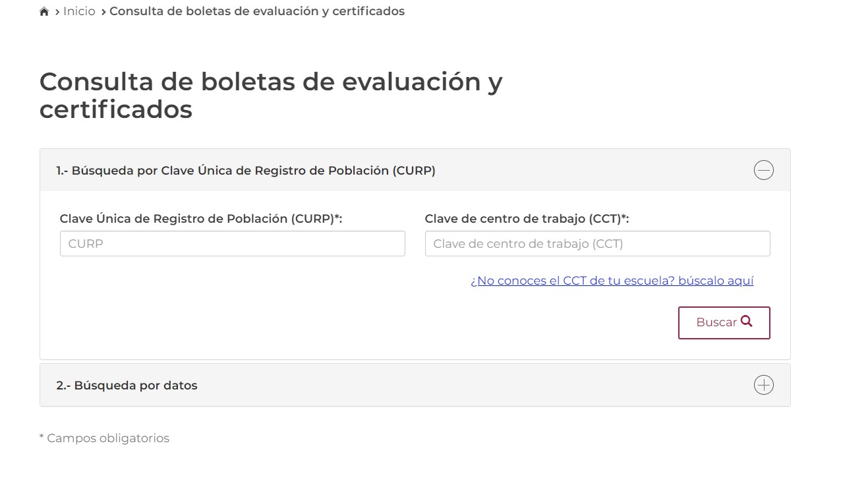The width and height of the screenshot is (868, 487).
Task: Open the Búsqueda por datos section header
Action: click(415, 385)
